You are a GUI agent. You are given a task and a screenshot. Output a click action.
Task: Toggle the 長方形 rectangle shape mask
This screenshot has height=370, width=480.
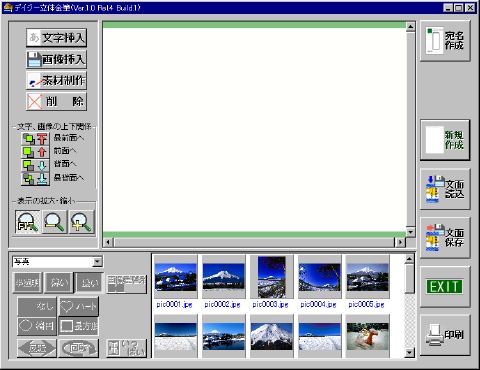[x=79, y=326]
